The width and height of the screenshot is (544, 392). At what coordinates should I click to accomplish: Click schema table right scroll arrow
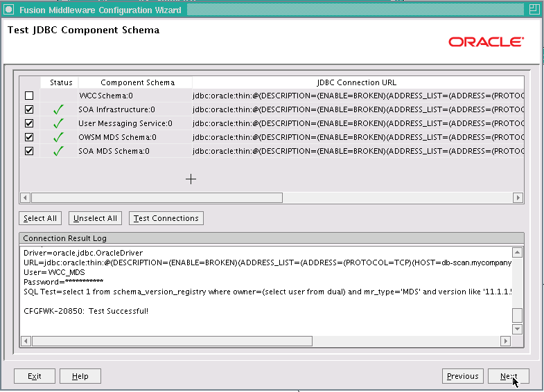(x=518, y=198)
